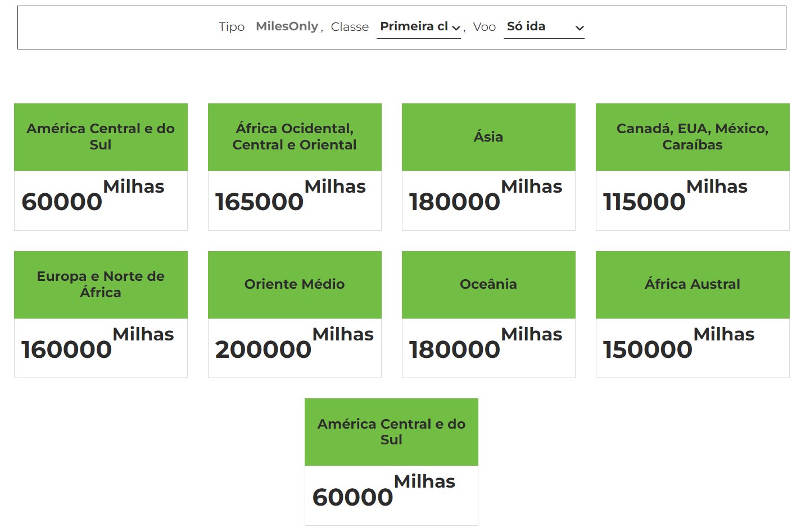The image size is (801, 532).
Task: Select the África Ocidental, Central e Oriental card
Action: (295, 137)
